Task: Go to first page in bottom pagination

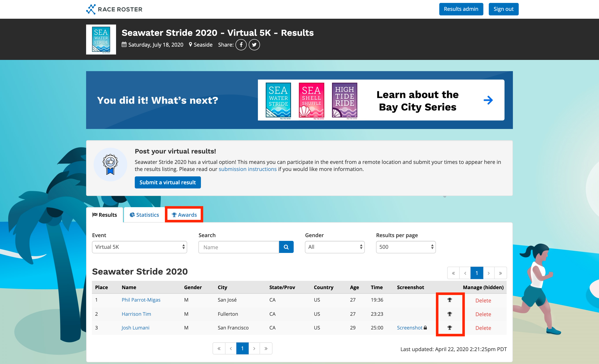Action: coord(219,348)
